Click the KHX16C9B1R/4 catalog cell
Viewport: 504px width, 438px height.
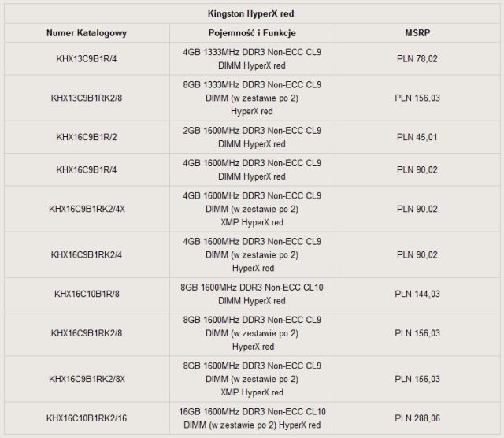point(87,169)
